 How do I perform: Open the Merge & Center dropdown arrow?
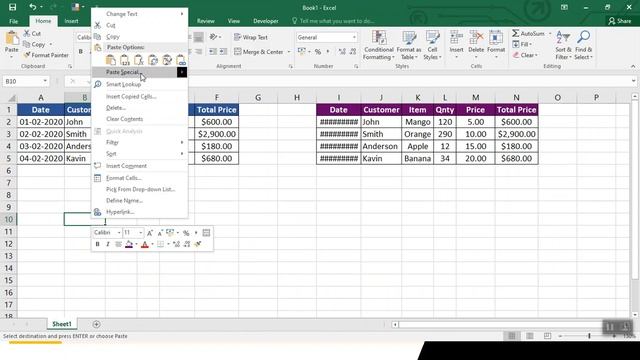pyautogui.click(x=289, y=52)
